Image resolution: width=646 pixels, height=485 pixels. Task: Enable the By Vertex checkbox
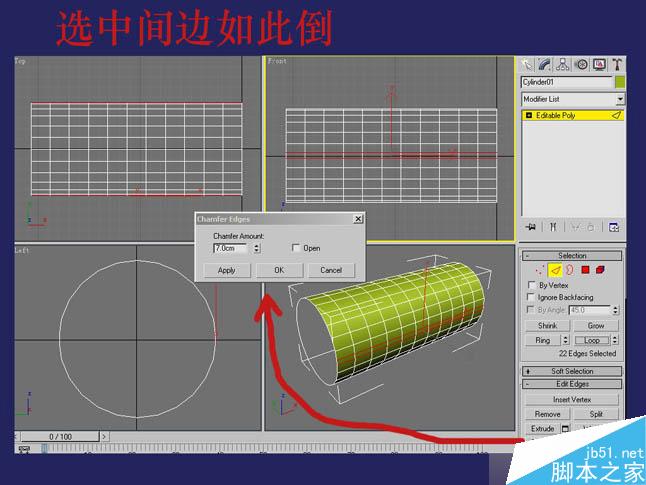click(531, 285)
